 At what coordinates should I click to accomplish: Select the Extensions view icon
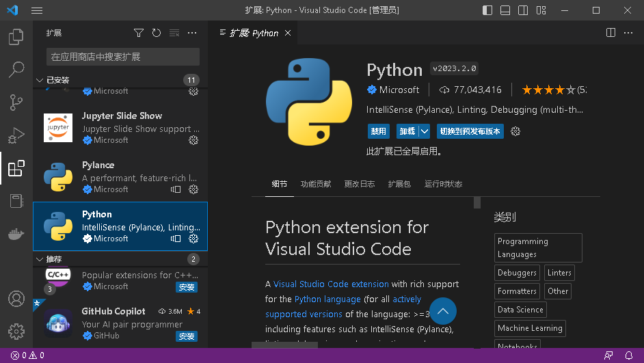click(16, 168)
